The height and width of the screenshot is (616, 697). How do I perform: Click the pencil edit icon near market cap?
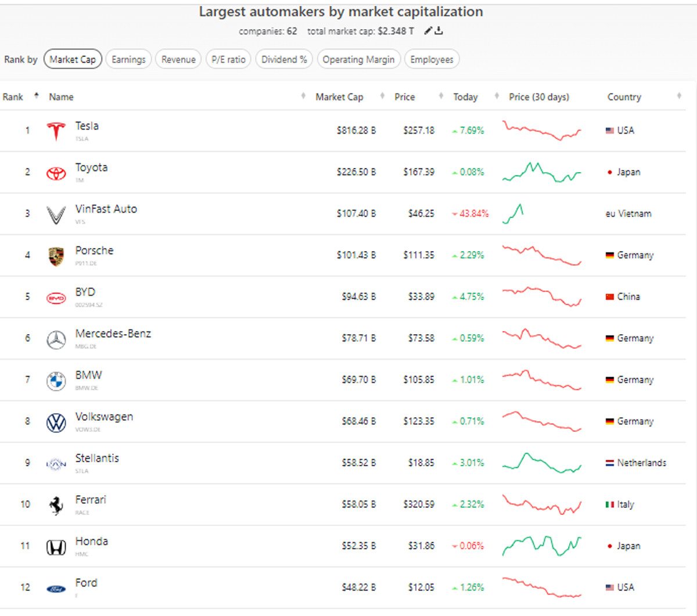[x=428, y=31]
